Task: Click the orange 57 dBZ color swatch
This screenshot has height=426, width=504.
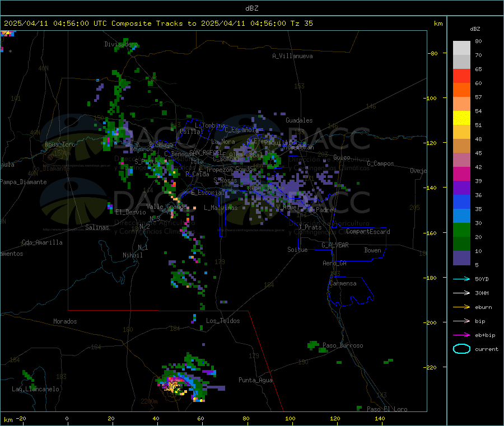Action: [x=461, y=90]
